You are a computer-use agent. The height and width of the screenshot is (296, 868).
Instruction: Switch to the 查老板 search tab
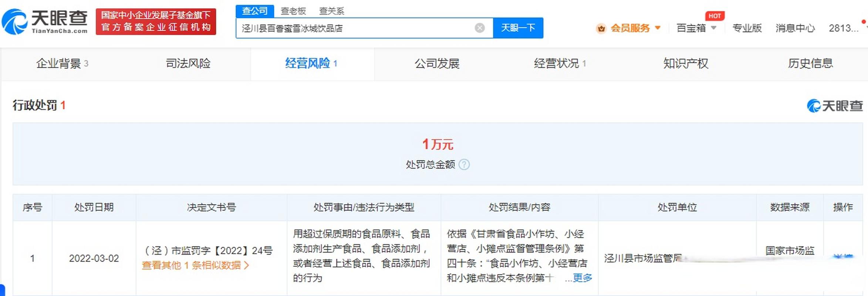[293, 11]
